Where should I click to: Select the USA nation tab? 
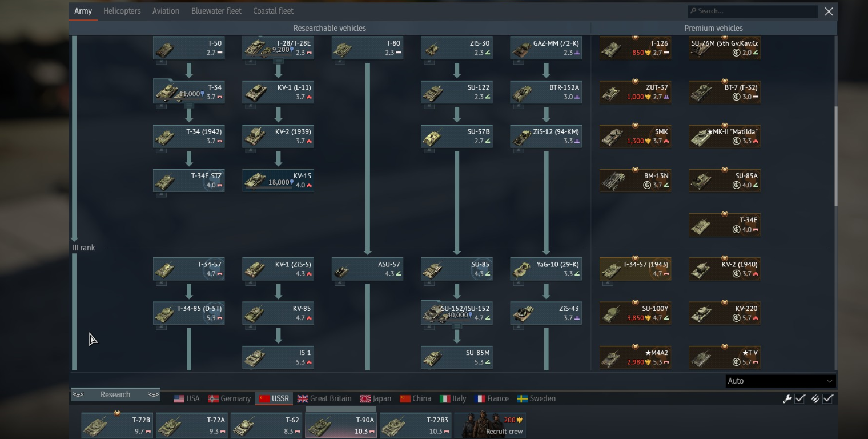(187, 398)
